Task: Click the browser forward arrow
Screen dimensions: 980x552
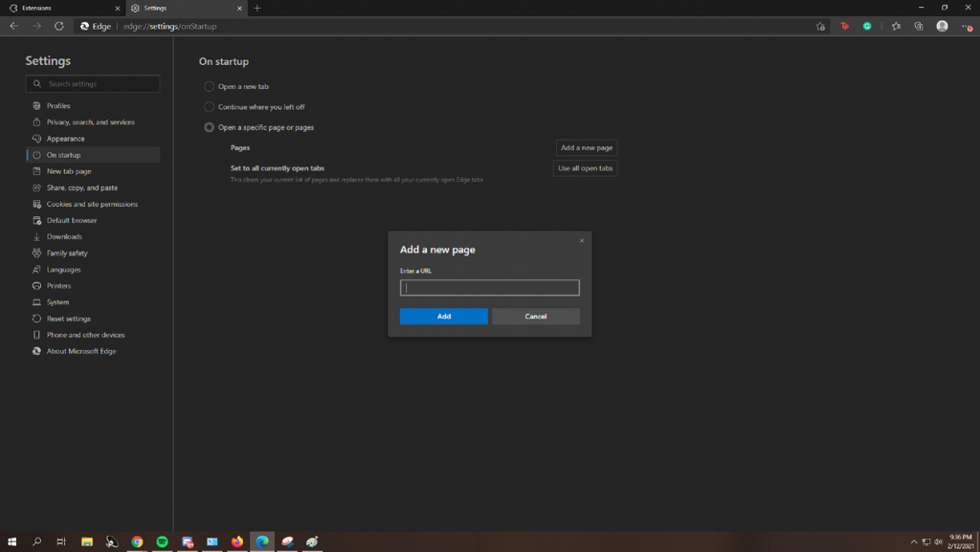Action: [37, 26]
